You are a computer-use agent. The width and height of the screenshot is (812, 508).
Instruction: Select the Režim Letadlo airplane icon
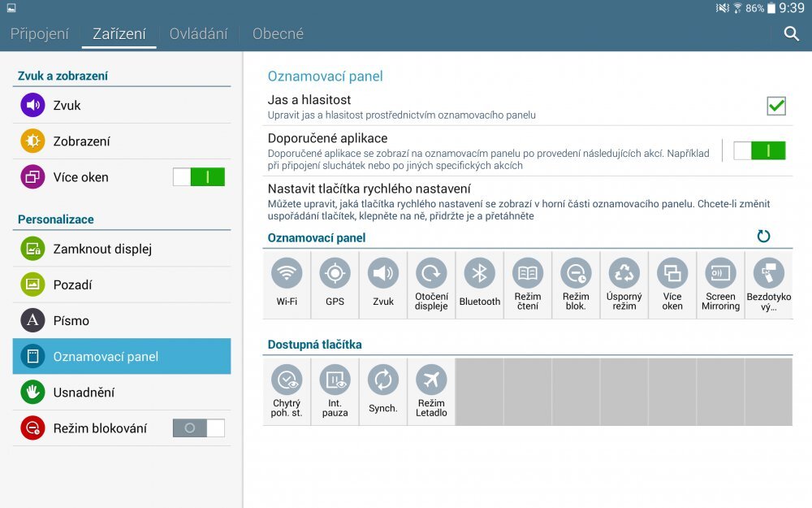pyautogui.click(x=431, y=380)
